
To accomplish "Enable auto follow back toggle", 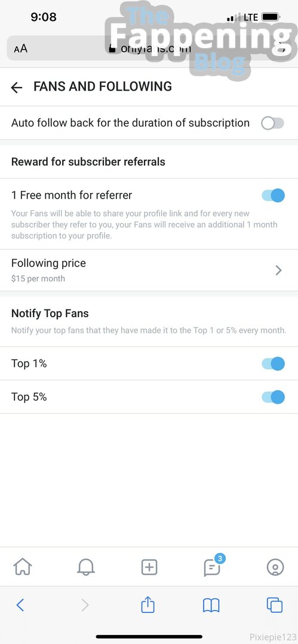I will click(x=272, y=123).
